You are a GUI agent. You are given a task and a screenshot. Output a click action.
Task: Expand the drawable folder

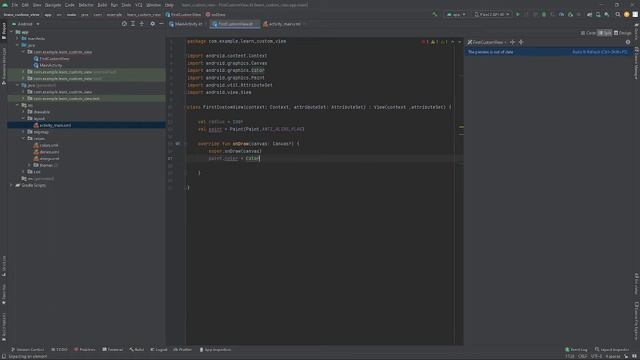[x=24, y=112]
